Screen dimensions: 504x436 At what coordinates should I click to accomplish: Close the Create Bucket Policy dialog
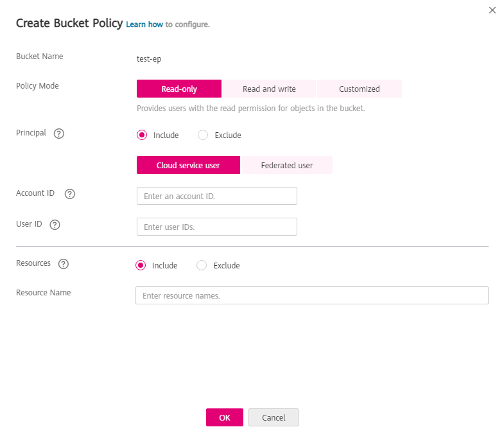click(x=492, y=10)
